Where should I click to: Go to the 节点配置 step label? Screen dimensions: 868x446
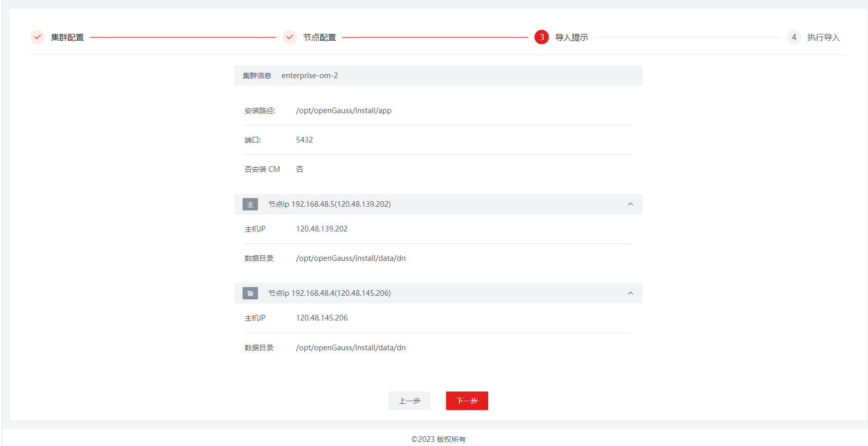(x=319, y=38)
